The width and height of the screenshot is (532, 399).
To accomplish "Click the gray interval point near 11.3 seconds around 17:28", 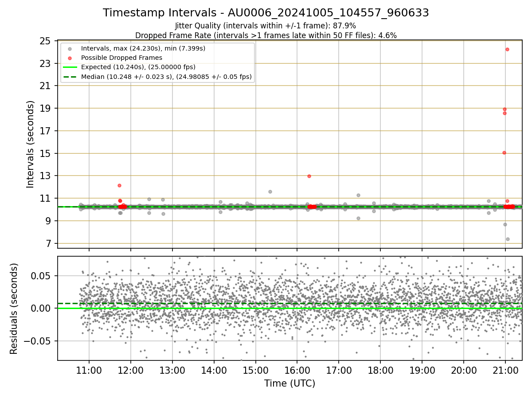I will coord(358,195).
